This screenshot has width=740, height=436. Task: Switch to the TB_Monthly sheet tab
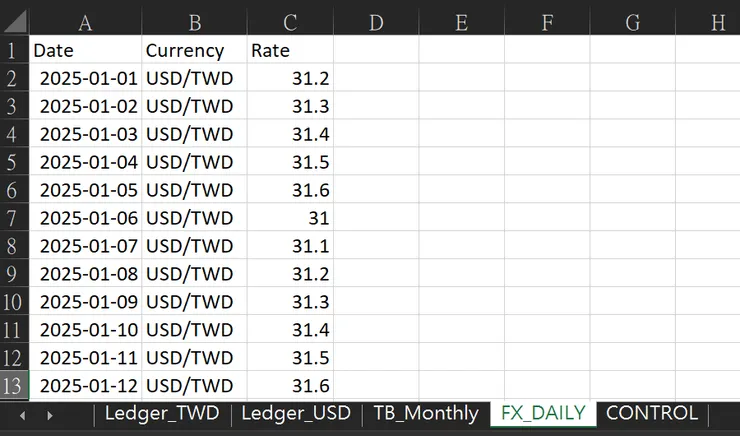426,413
